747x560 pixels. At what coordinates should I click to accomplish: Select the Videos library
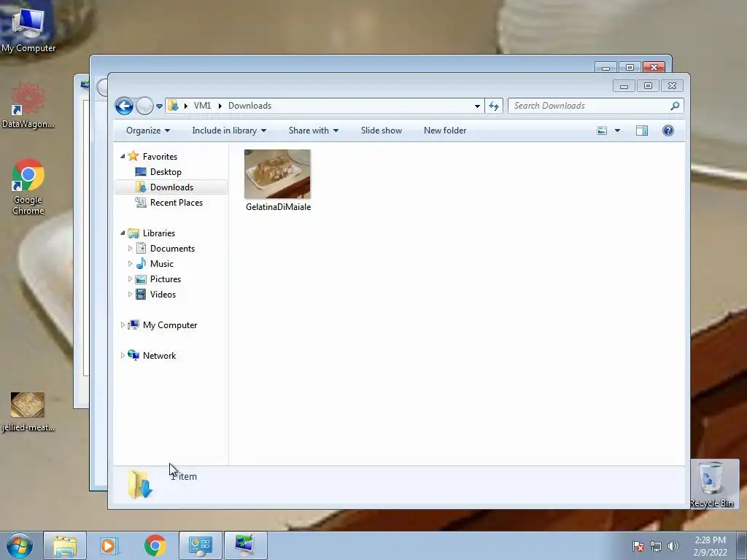163,295
